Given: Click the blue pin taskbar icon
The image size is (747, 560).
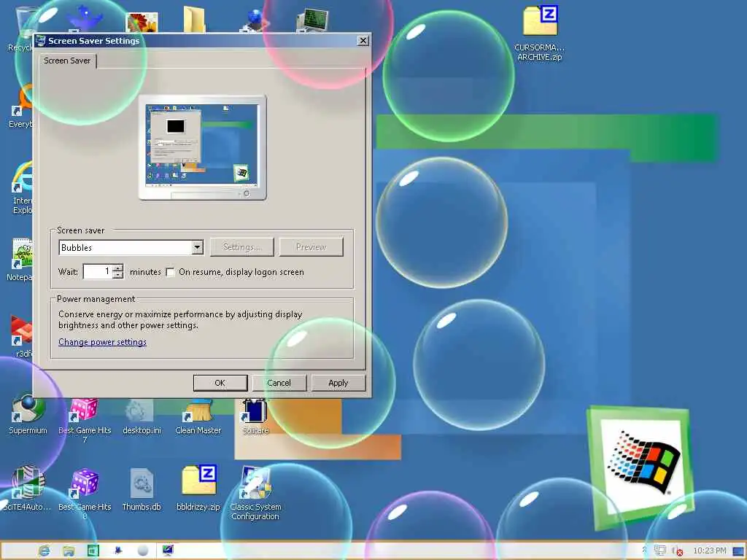Looking at the screenshot, I should [117, 551].
